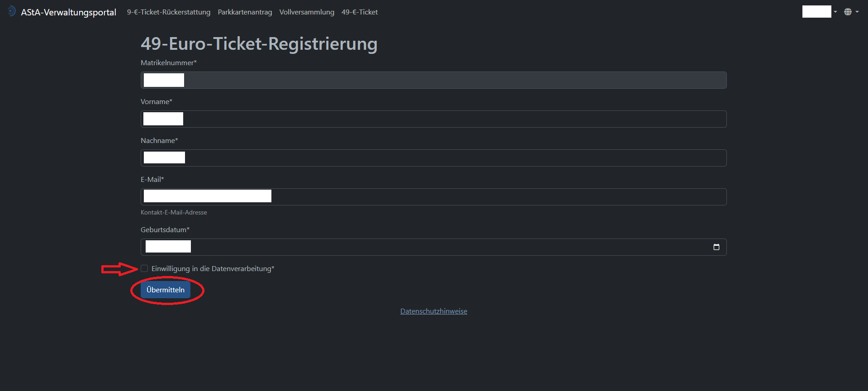868x391 pixels.
Task: Expand the user account dropdown arrow
Action: click(x=835, y=12)
